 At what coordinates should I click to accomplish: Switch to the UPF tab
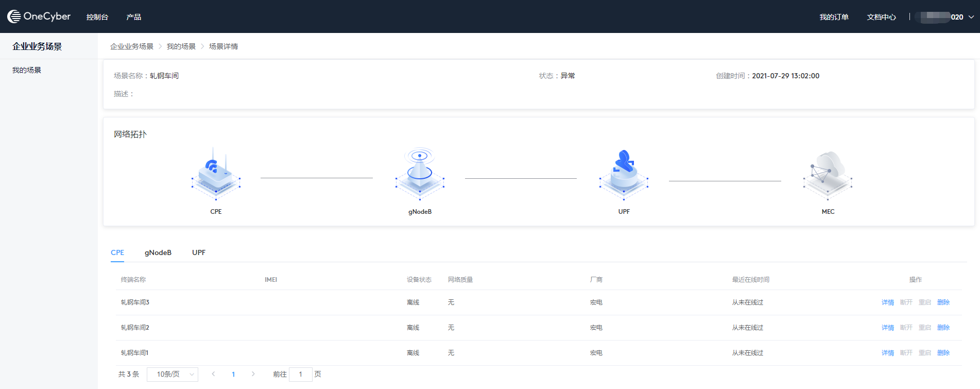(199, 252)
